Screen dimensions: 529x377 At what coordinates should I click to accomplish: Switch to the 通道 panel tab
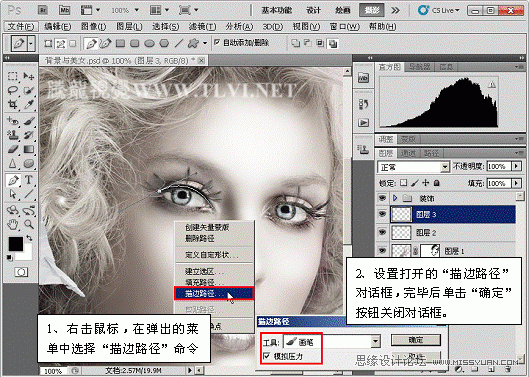click(x=408, y=154)
